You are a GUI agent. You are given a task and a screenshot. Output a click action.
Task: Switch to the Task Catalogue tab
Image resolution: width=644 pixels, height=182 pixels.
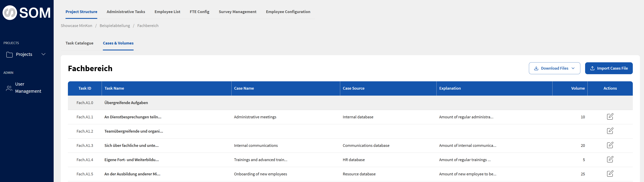tap(79, 43)
